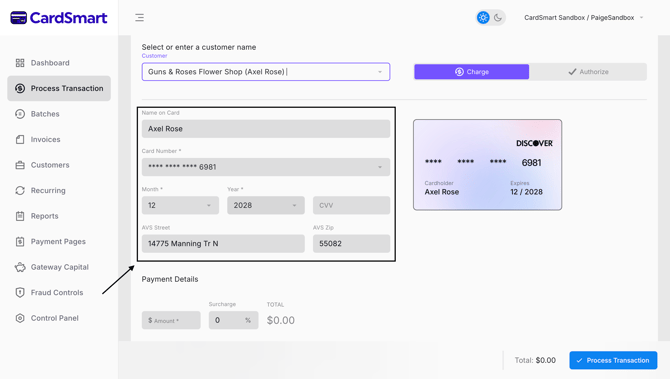Click the TOTAL $0.00 amount in Payment Details

(281, 320)
